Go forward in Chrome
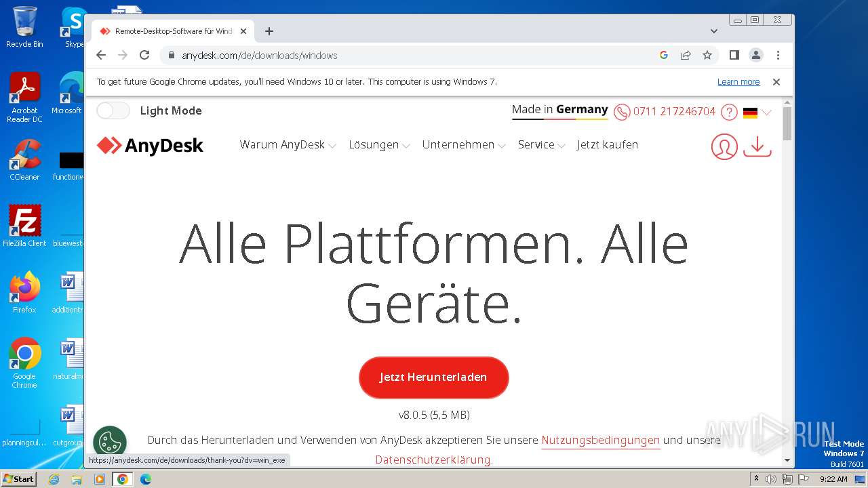Image resolution: width=868 pixels, height=488 pixels. (123, 56)
